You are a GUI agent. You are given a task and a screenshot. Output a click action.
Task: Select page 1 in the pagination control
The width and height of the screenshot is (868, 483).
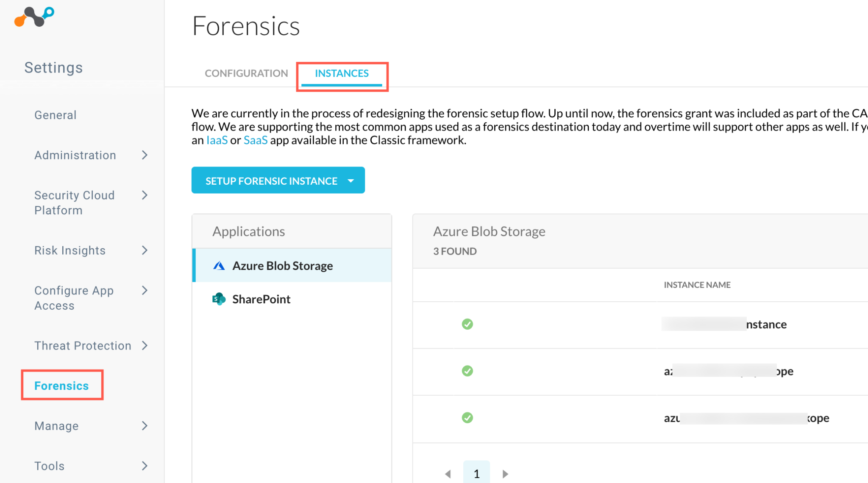(x=476, y=473)
